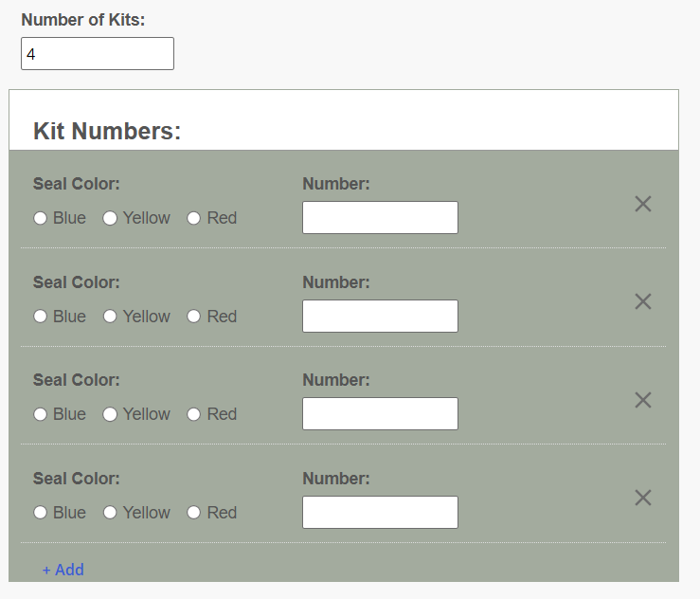Viewport: 700px width, 599px height.
Task: Remove the first kit row with X
Action: pyautogui.click(x=643, y=204)
